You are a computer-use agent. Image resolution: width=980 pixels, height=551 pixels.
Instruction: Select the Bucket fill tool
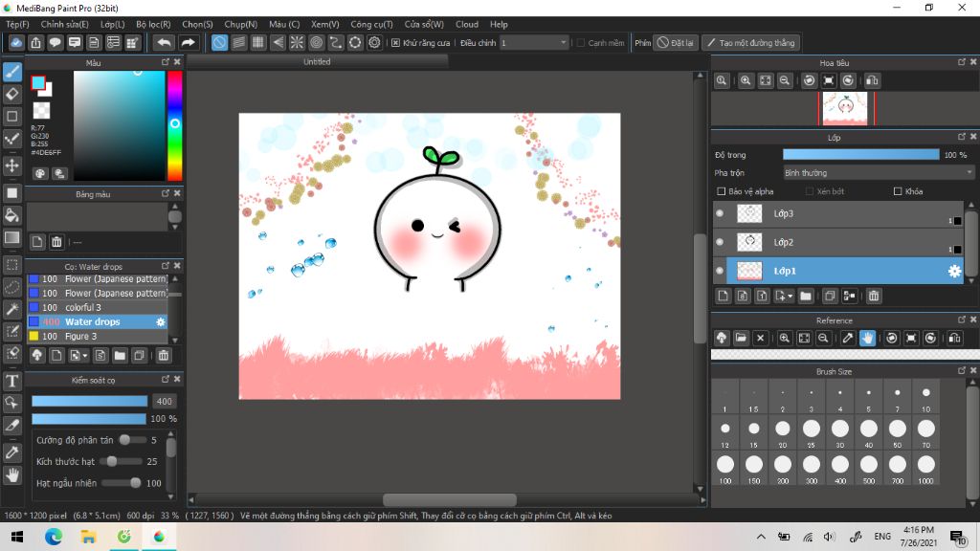(12, 214)
